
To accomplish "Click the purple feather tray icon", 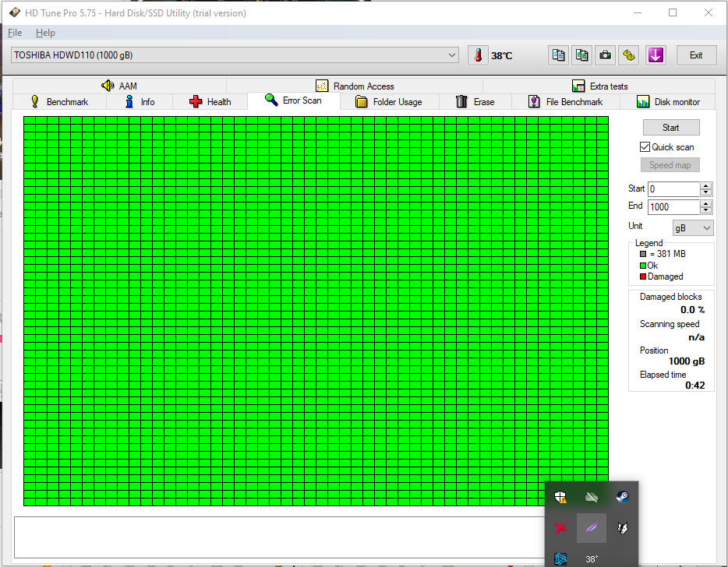I will (592, 528).
